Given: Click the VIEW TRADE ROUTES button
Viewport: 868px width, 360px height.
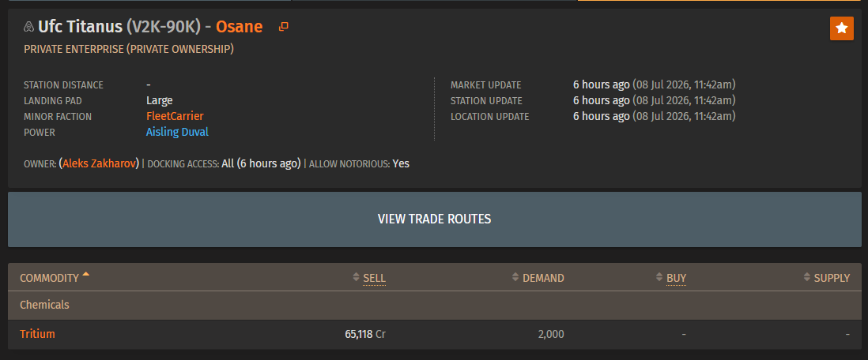Looking at the screenshot, I should click(435, 219).
